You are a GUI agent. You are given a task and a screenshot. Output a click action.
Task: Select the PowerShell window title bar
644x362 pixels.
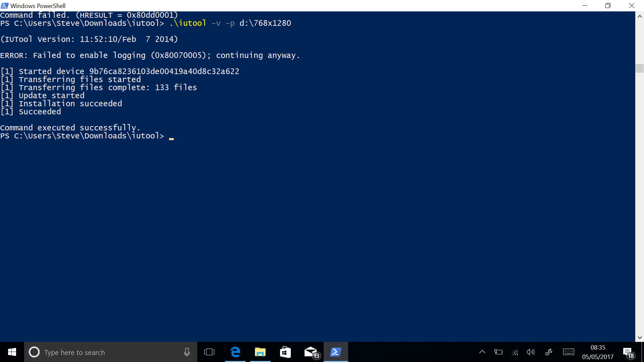(x=322, y=5)
